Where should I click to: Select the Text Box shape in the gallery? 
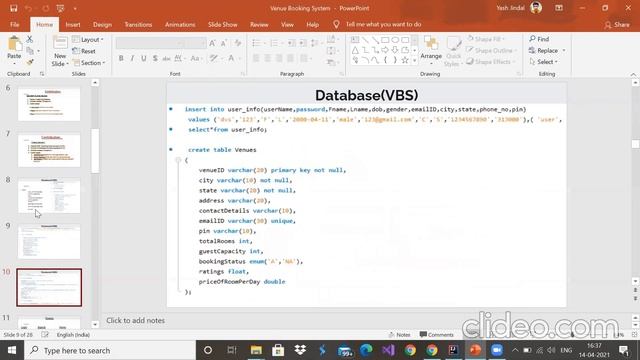pos(355,40)
